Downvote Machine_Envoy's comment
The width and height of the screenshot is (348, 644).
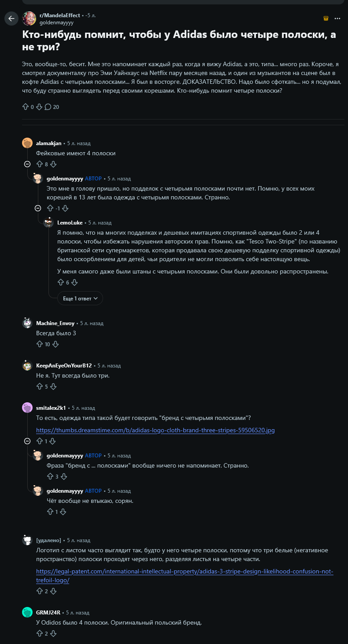[x=56, y=344]
